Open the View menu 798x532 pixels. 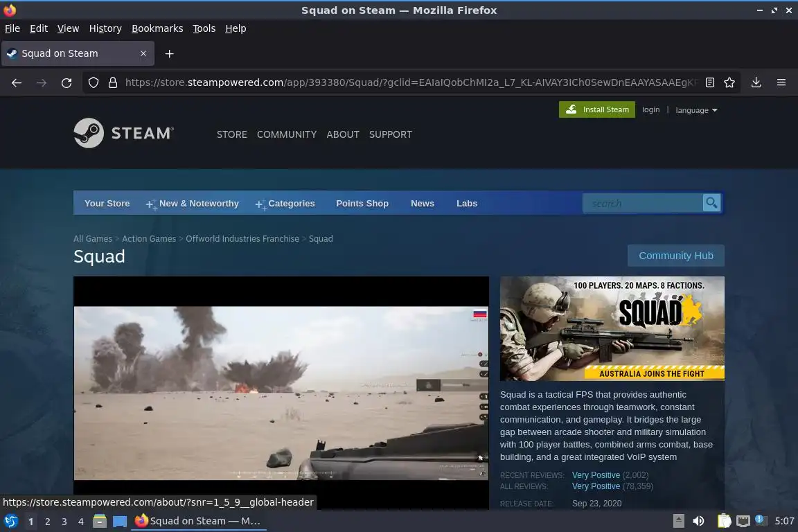(x=68, y=28)
